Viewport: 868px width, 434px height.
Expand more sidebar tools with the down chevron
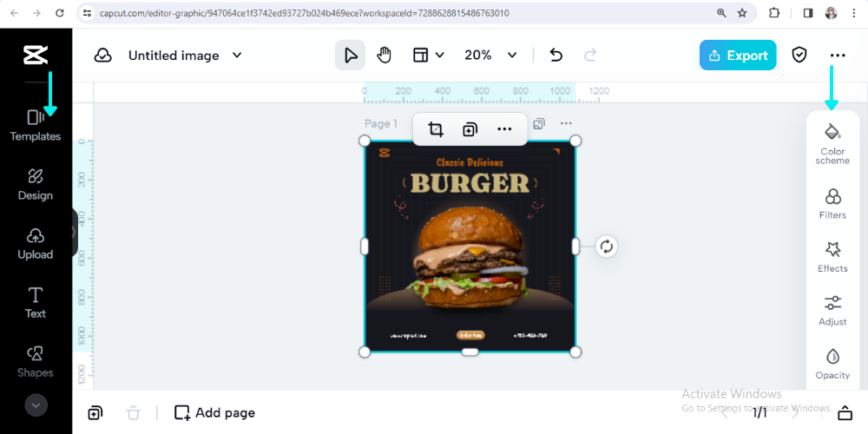click(x=36, y=405)
